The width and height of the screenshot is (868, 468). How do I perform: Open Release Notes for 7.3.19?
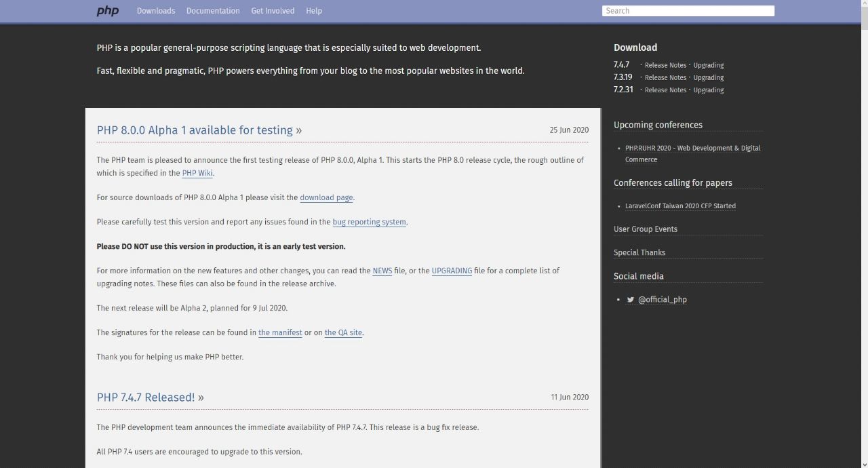pos(665,77)
